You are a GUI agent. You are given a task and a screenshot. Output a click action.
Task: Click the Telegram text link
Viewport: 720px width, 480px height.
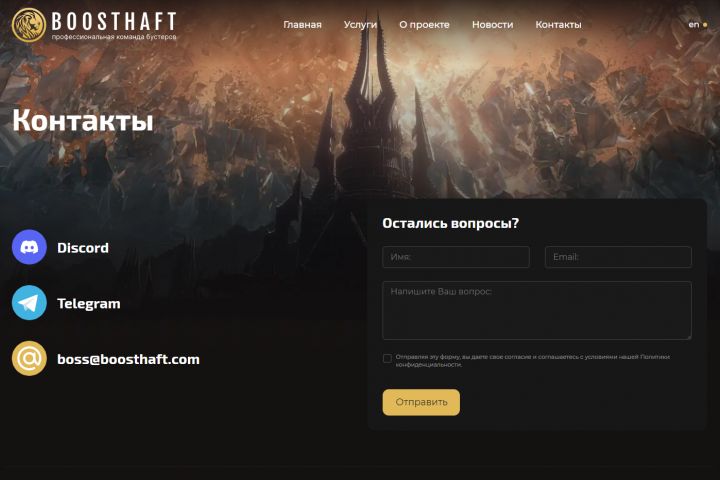click(89, 303)
